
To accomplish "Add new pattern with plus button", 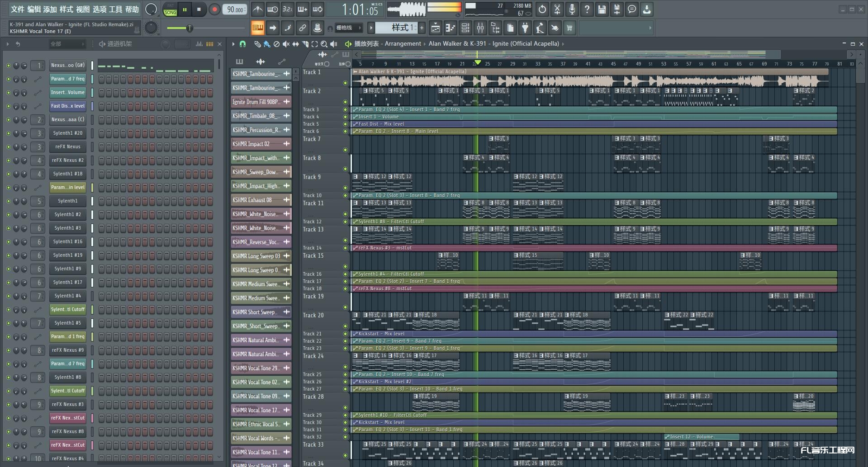I will point(422,28).
